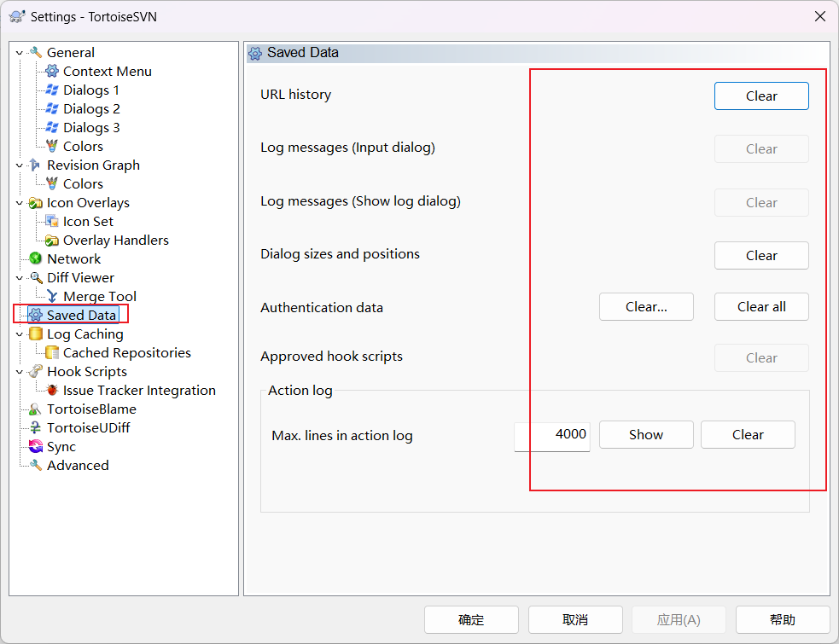839x644 pixels.
Task: Collapse the Revision Graph tree node
Action: pyautogui.click(x=20, y=165)
